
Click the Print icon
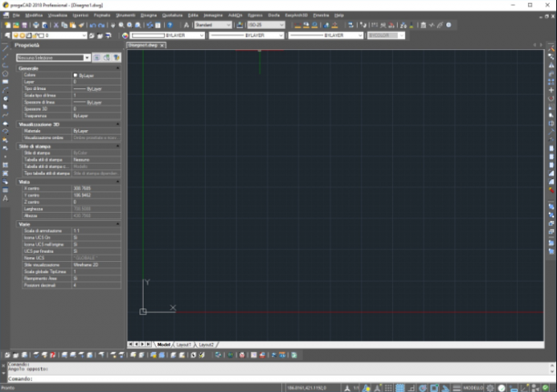click(35, 25)
